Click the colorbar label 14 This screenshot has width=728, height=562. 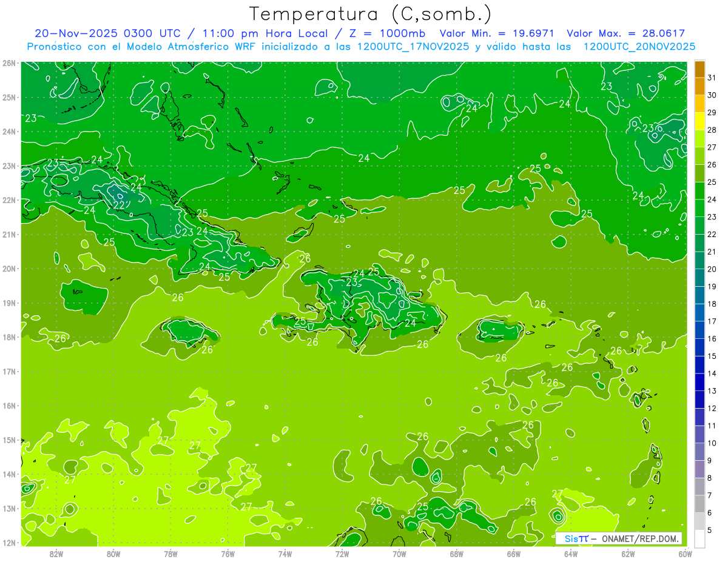[x=712, y=373]
